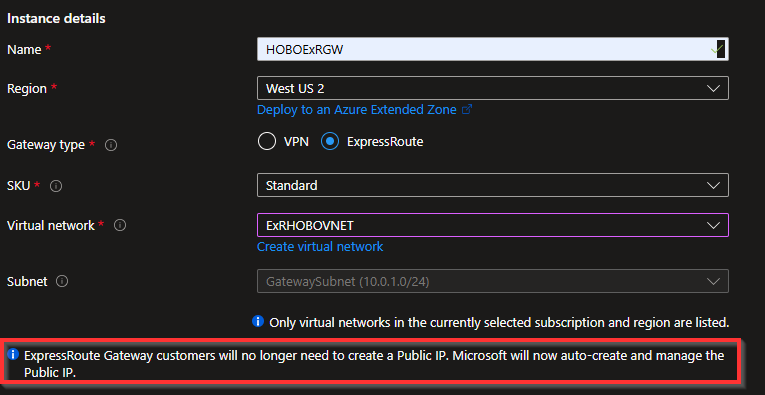Open Deploy to an Azure Extended Zone link

click(x=357, y=110)
